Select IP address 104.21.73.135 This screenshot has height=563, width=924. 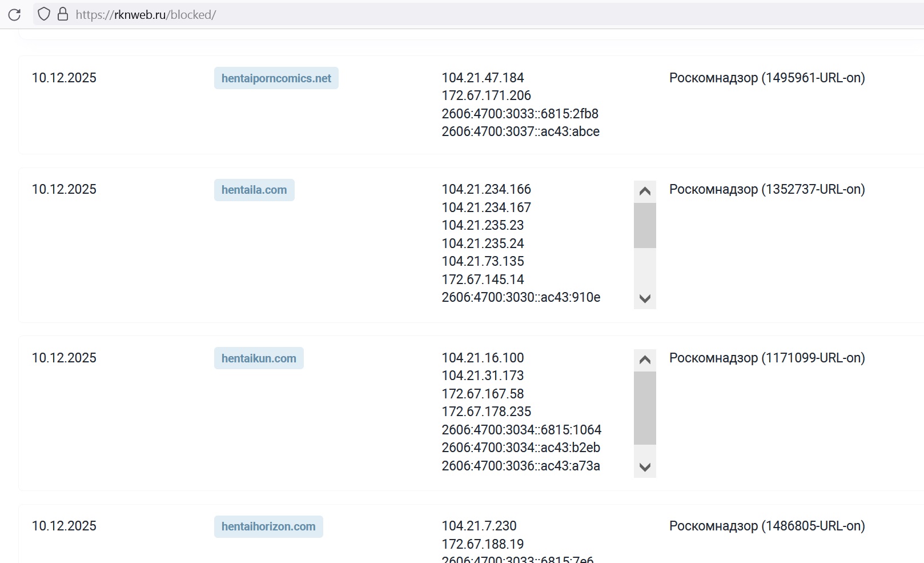point(483,261)
